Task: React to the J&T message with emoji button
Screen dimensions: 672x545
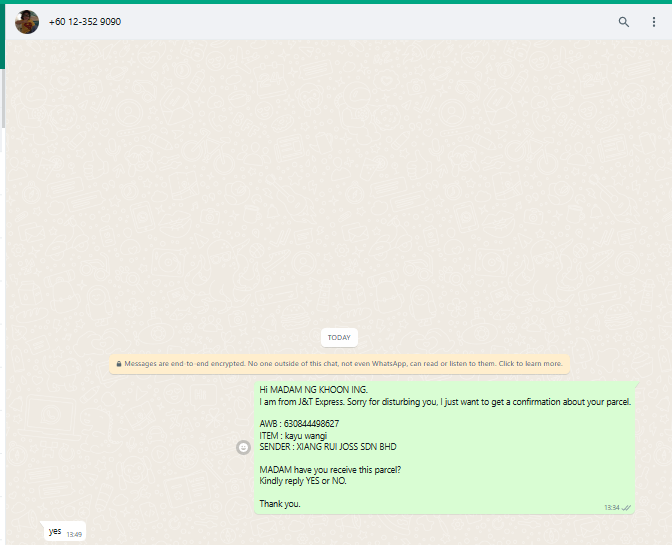Action: click(x=242, y=447)
